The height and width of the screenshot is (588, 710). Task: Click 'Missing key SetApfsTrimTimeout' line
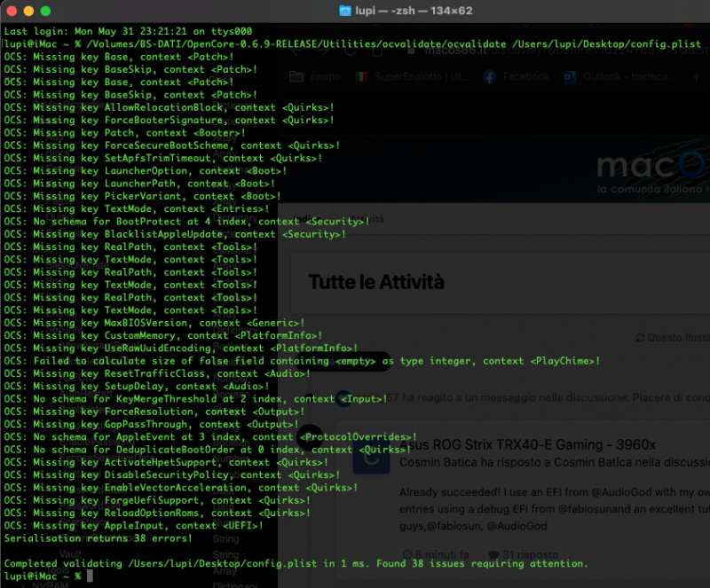point(163,158)
